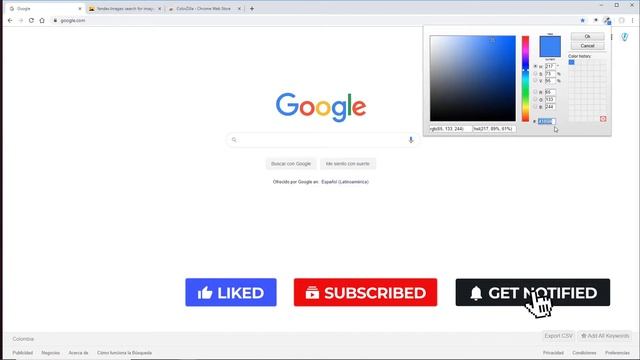Open the Condiciones footer link
Image resolution: width=640 pixels, height=360 pixels.
click(584, 353)
